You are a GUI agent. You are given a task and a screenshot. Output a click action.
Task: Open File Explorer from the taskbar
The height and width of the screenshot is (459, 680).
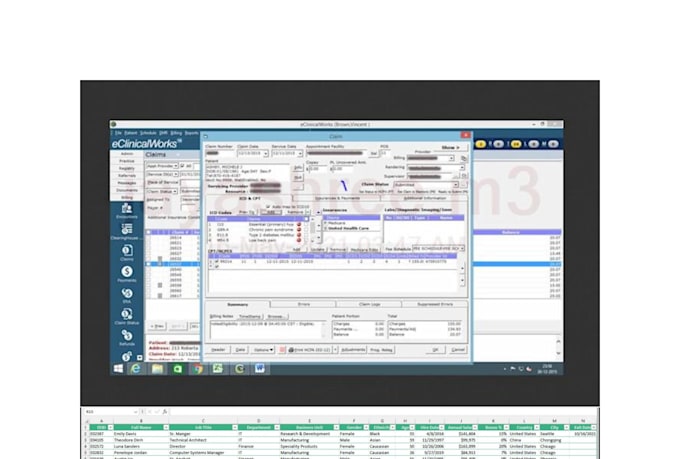coord(157,368)
